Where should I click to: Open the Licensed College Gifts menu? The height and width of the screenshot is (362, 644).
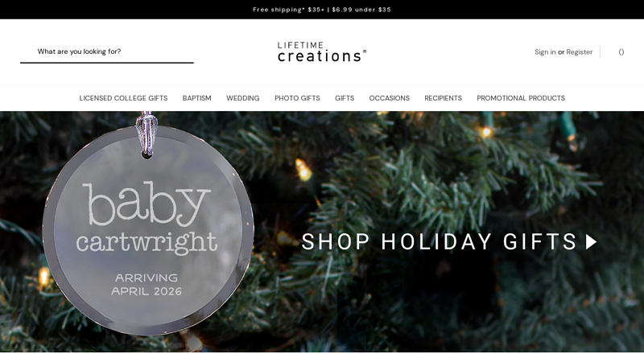coord(123,98)
